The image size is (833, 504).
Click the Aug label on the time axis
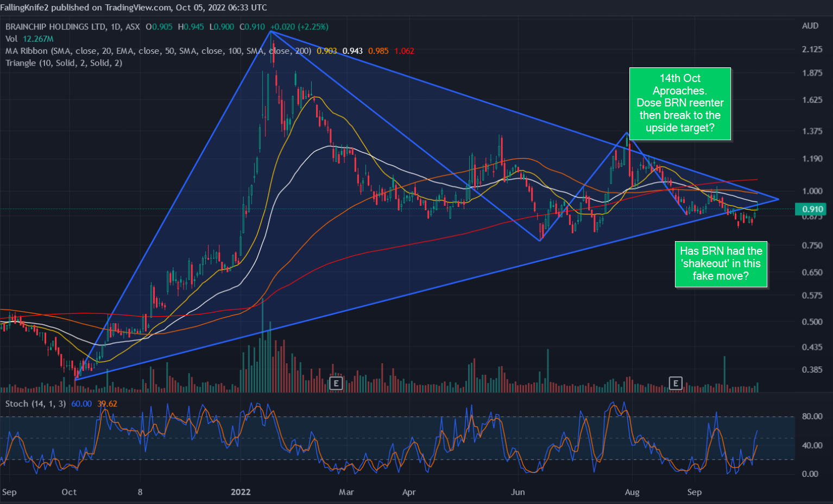(x=632, y=492)
